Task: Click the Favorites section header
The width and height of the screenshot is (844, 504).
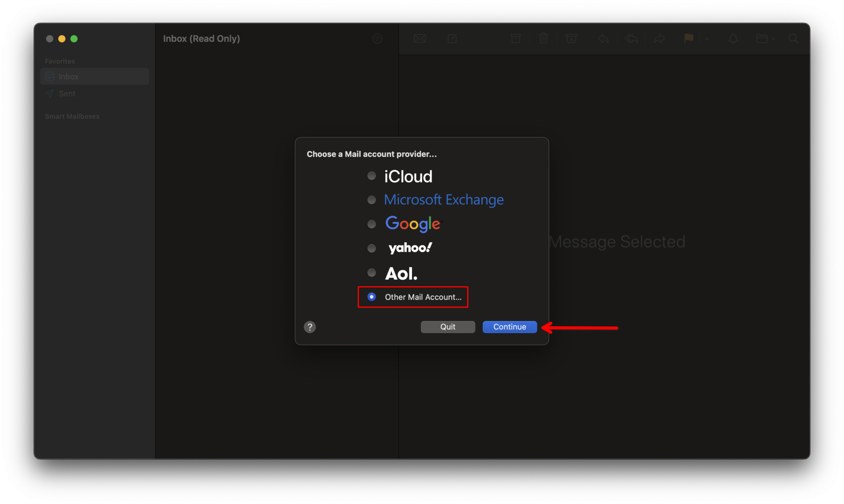Action: [60, 61]
